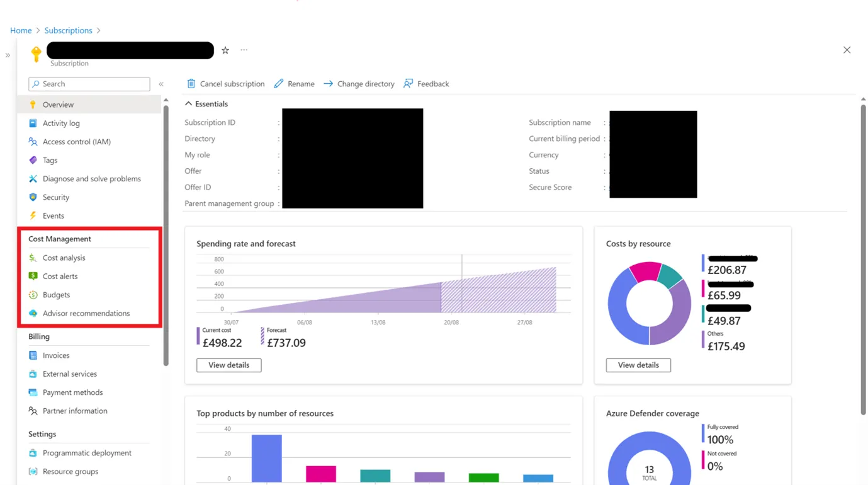868x485 pixels.
Task: Click the Payment methods card icon
Action: pyautogui.click(x=33, y=392)
